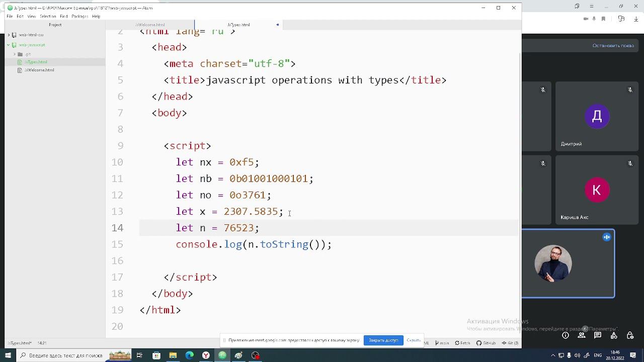Open File Explorer from the taskbar

(173, 355)
